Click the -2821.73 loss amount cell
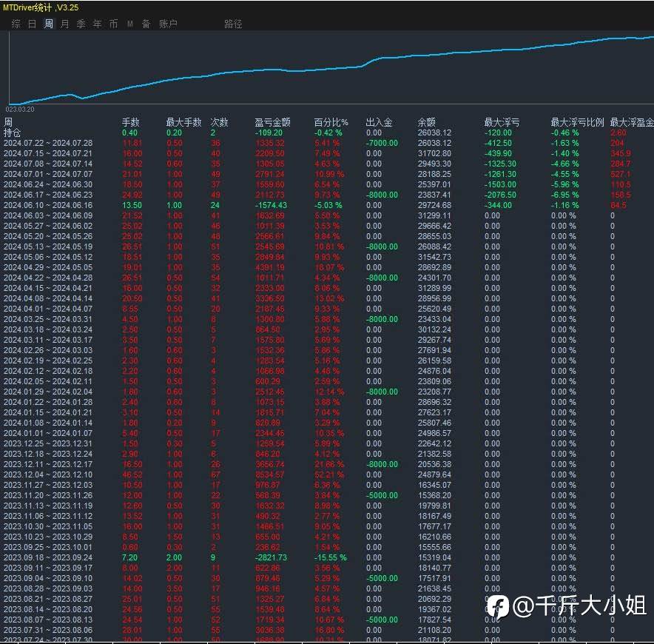 coord(272,557)
